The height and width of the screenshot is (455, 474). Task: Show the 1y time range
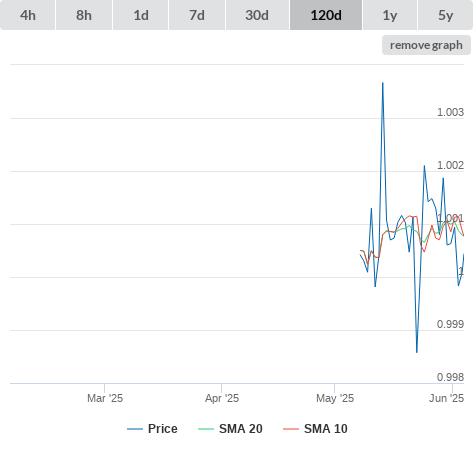tap(390, 15)
